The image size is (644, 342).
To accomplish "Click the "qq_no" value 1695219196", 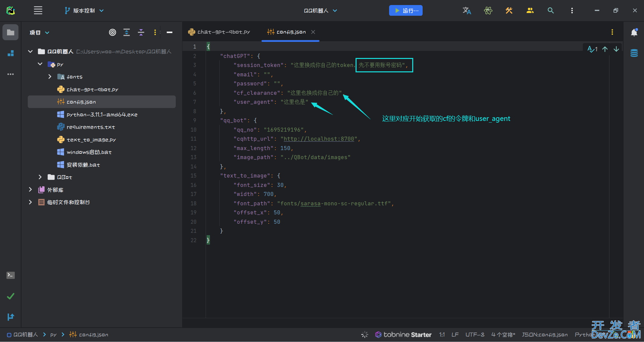I will (283, 130).
